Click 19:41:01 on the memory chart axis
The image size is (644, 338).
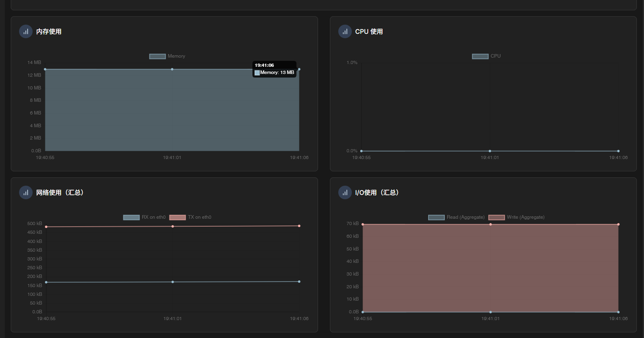point(172,157)
